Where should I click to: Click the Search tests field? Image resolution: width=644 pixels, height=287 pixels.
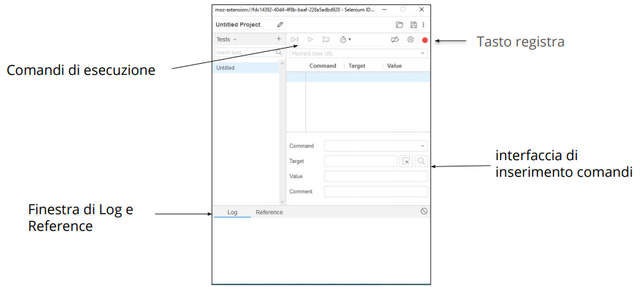244,53
